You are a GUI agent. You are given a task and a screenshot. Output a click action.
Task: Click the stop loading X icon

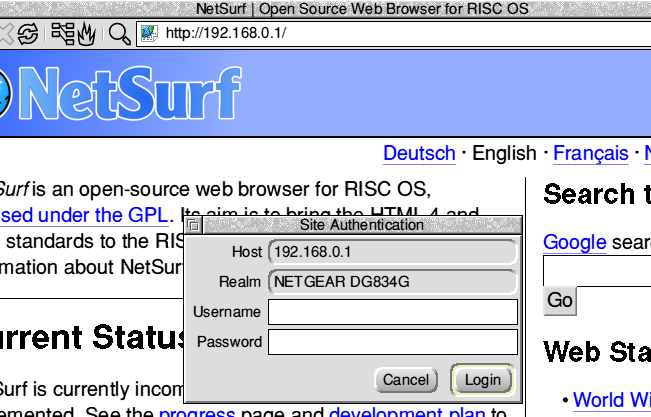click(6, 33)
